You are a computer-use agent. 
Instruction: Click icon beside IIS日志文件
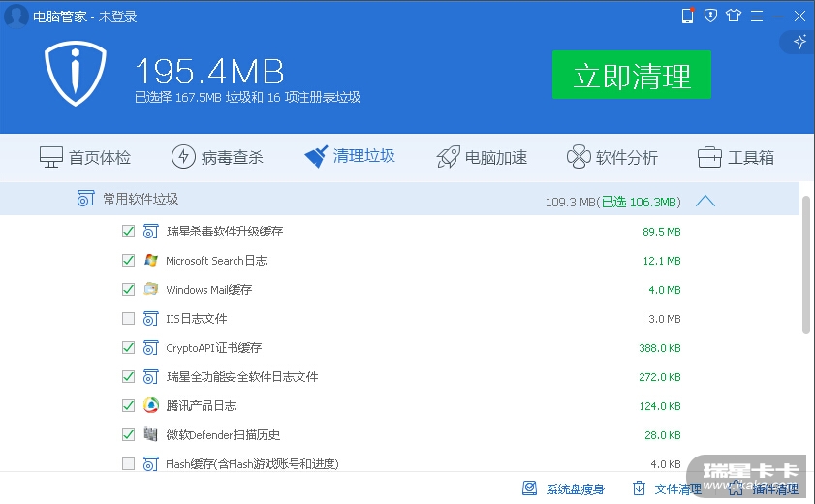151,319
